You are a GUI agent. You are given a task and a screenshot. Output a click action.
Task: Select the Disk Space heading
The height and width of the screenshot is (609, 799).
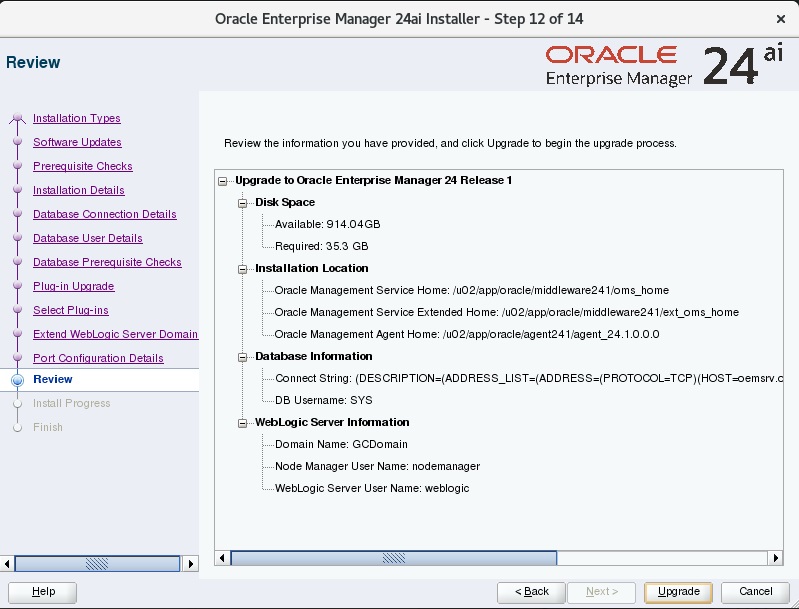pyautogui.click(x=285, y=202)
